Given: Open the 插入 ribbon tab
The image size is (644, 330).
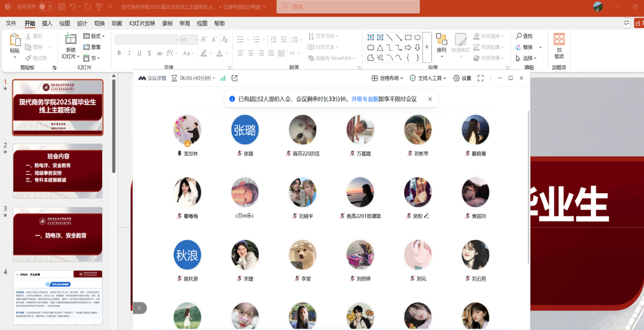Looking at the screenshot, I should (x=47, y=23).
